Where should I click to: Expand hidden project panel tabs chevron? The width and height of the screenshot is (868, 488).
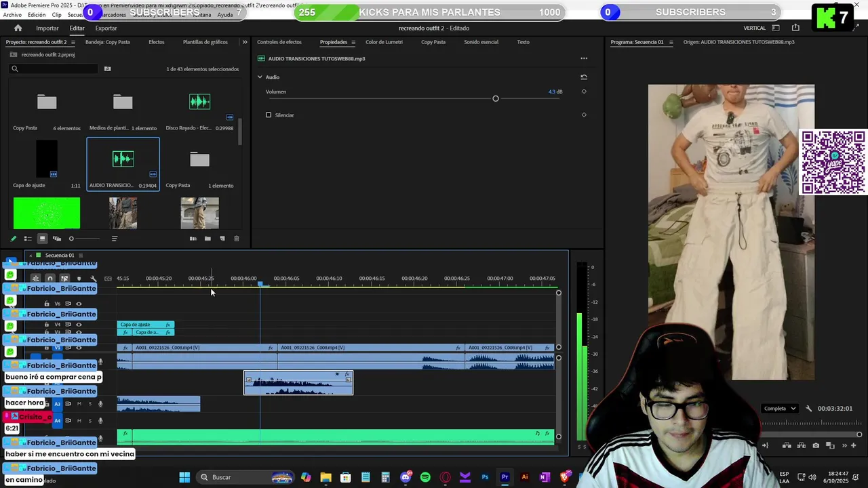click(245, 42)
